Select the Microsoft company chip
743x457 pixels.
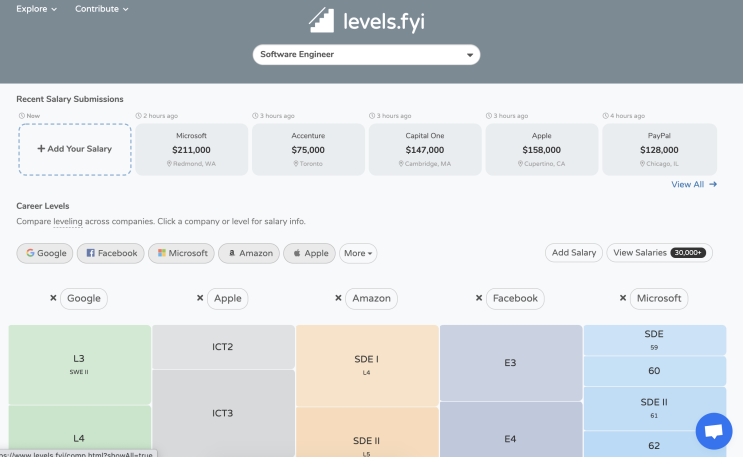(181, 253)
